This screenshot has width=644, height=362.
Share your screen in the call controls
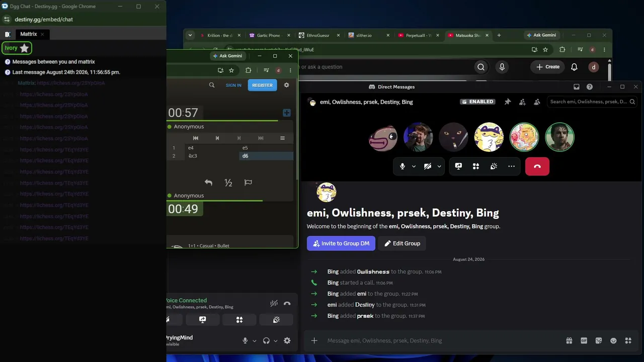[x=458, y=166]
